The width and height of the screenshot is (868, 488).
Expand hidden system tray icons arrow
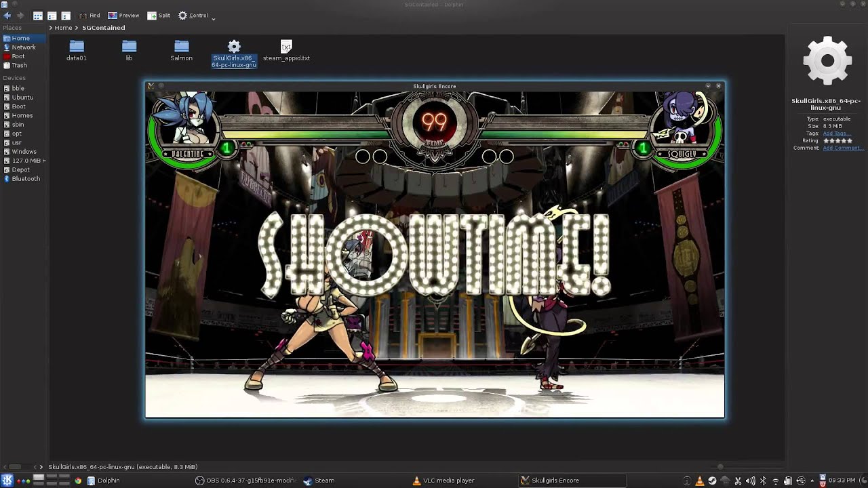coord(812,481)
